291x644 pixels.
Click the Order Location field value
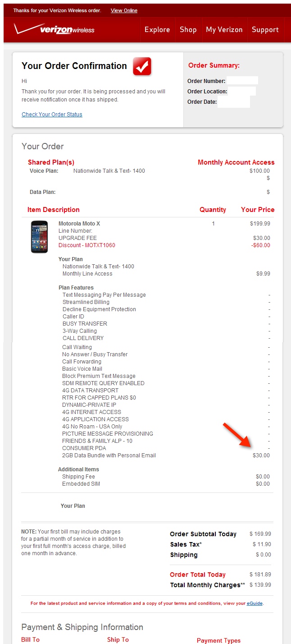pyautogui.click(x=242, y=91)
